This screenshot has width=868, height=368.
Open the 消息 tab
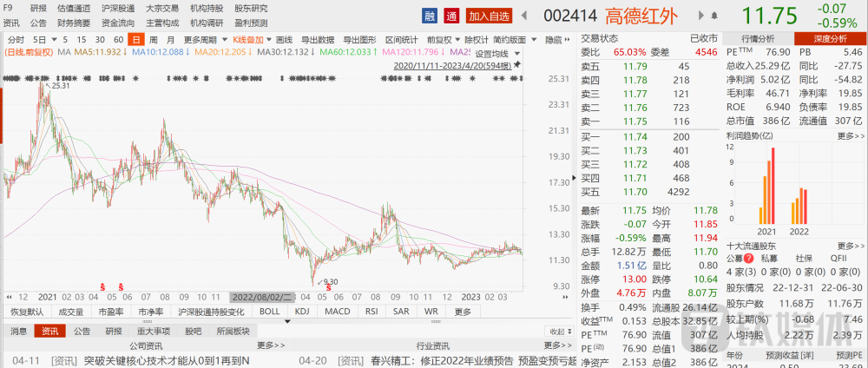click(19, 332)
